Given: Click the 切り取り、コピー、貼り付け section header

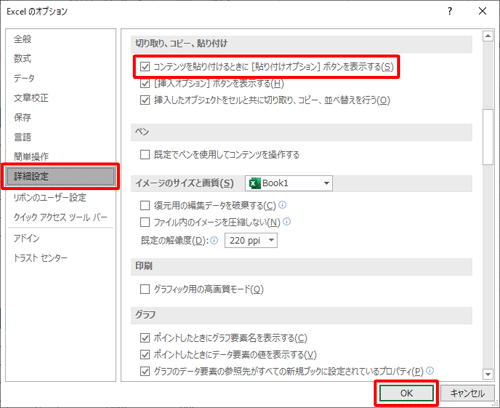Looking at the screenshot, I should tap(301, 44).
